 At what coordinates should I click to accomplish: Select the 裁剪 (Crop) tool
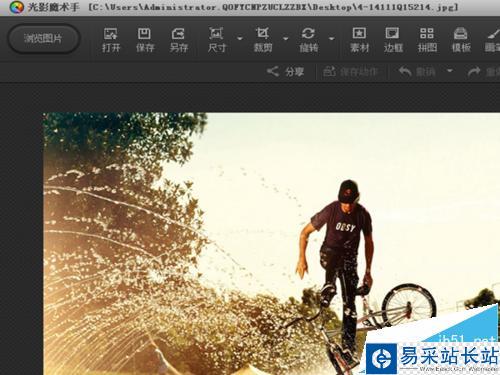pos(263,40)
